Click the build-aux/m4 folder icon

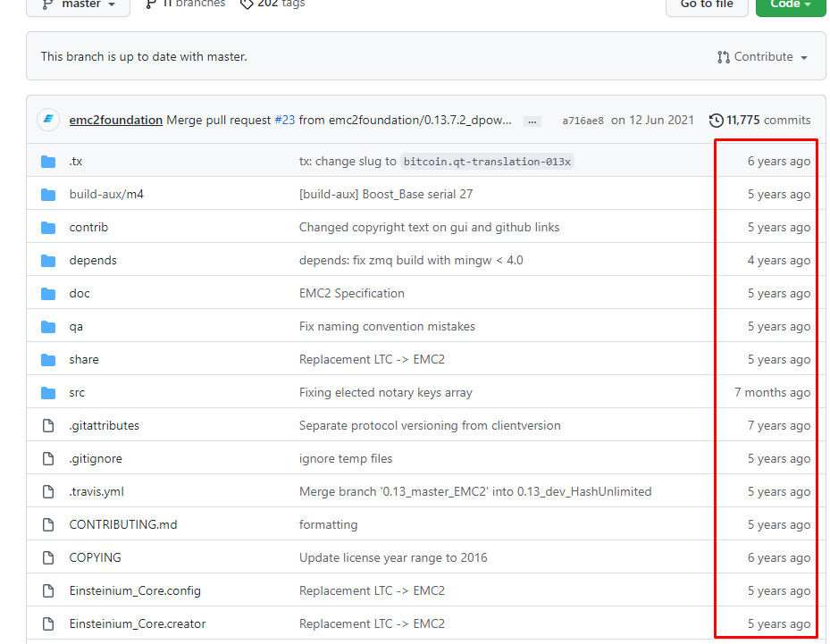click(48, 195)
